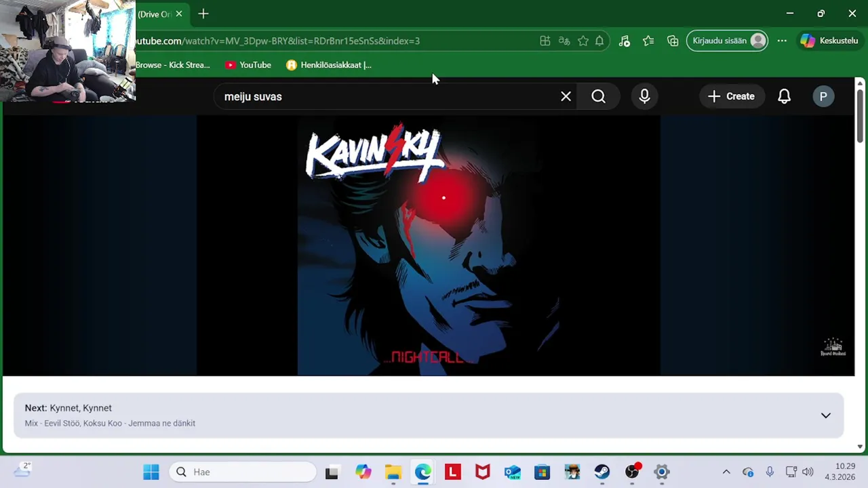Open the 'Browse - Kick Strea...' bookmark
Image resolution: width=868 pixels, height=488 pixels.
[173, 65]
